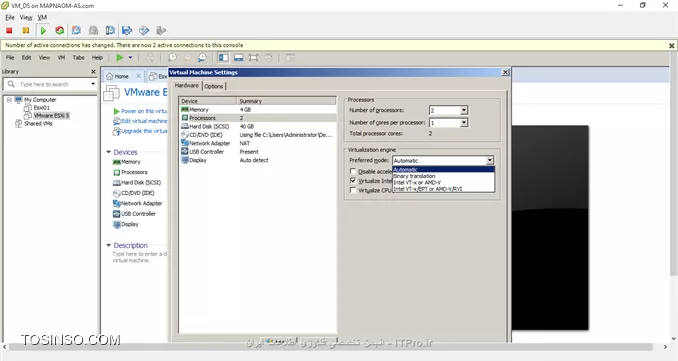This screenshot has width=678, height=361.
Task: Choose Automatic in the preferred mode list
Action: click(443, 169)
